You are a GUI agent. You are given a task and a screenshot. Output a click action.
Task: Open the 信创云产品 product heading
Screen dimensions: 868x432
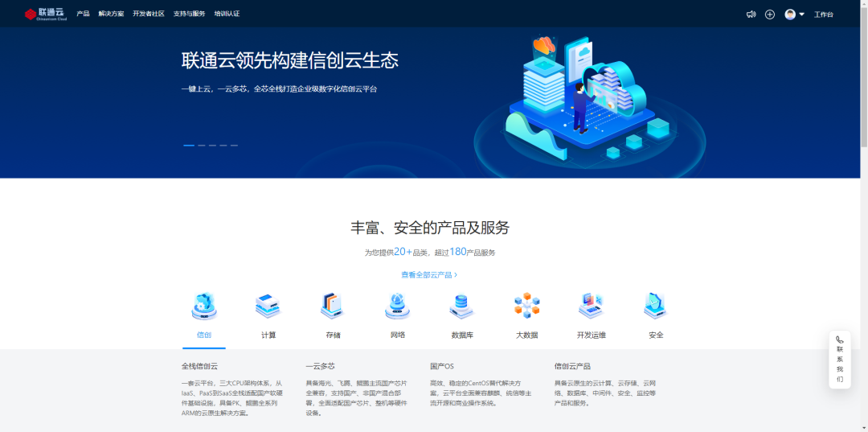tap(572, 366)
